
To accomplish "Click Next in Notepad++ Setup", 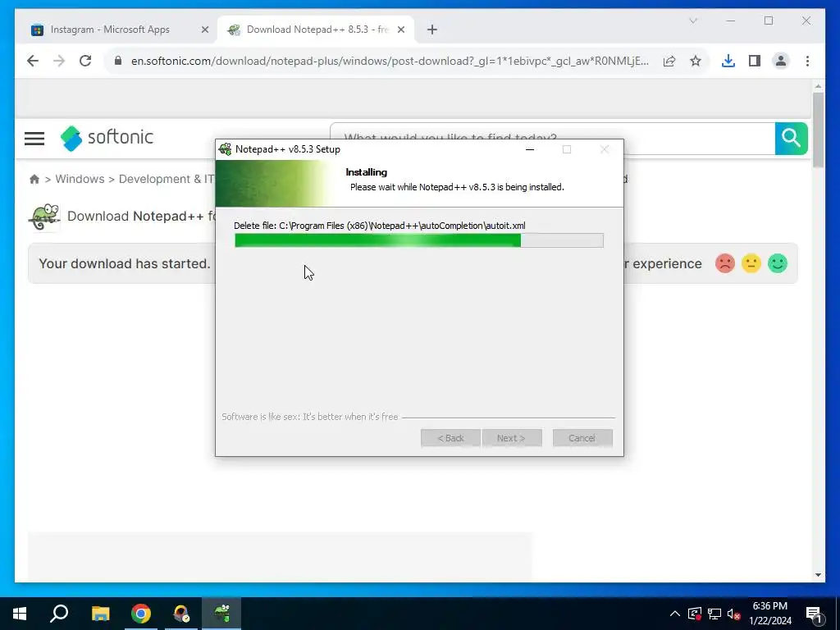I will pyautogui.click(x=512, y=438).
